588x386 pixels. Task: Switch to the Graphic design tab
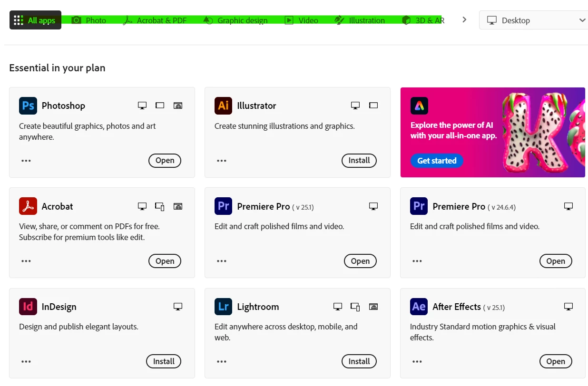235,20
